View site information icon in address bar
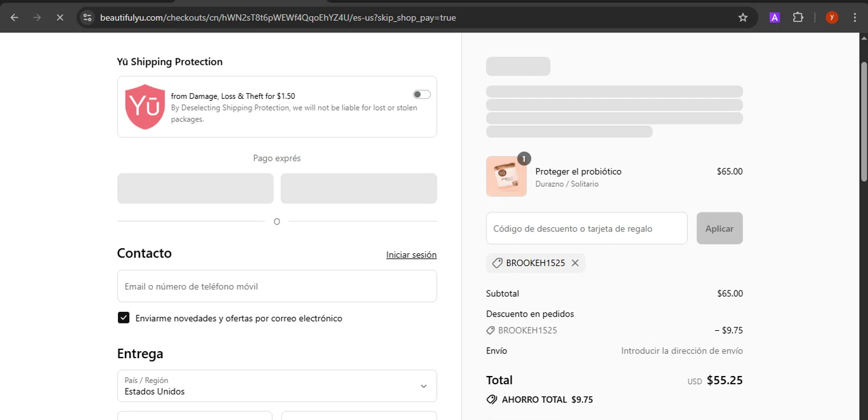 tap(87, 17)
